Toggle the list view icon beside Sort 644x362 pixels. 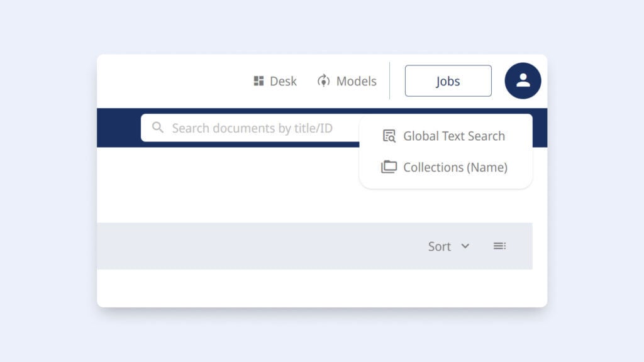pyautogui.click(x=499, y=246)
